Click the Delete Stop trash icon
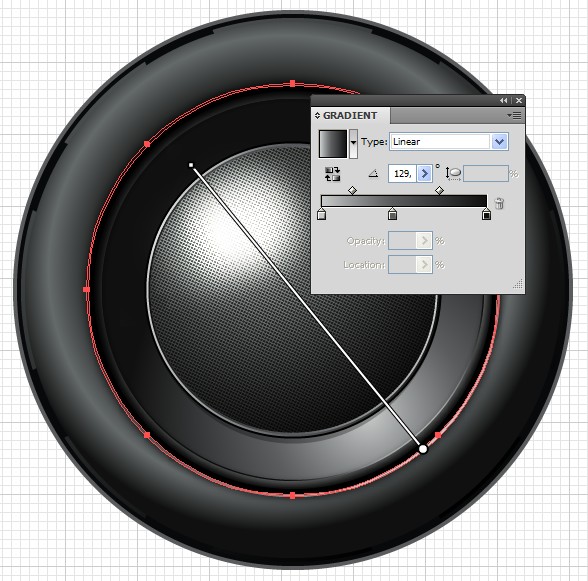Screen dimensions: 588x581 499,203
